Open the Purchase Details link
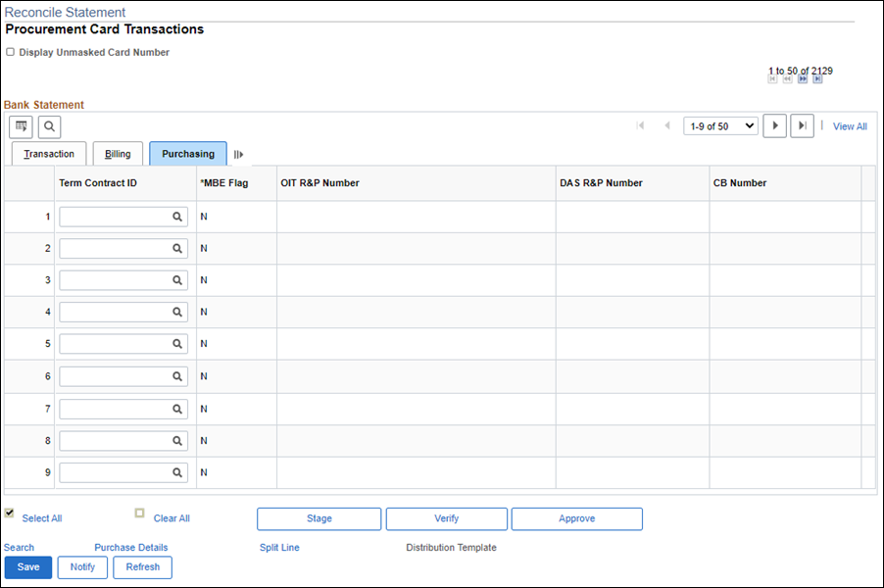The image size is (884, 588). click(130, 548)
